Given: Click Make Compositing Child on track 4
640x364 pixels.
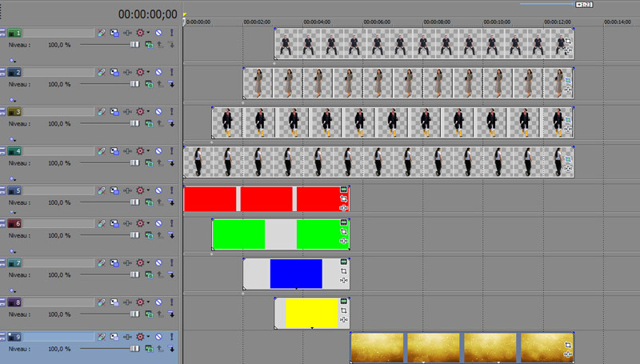Looking at the screenshot, I should tap(170, 162).
